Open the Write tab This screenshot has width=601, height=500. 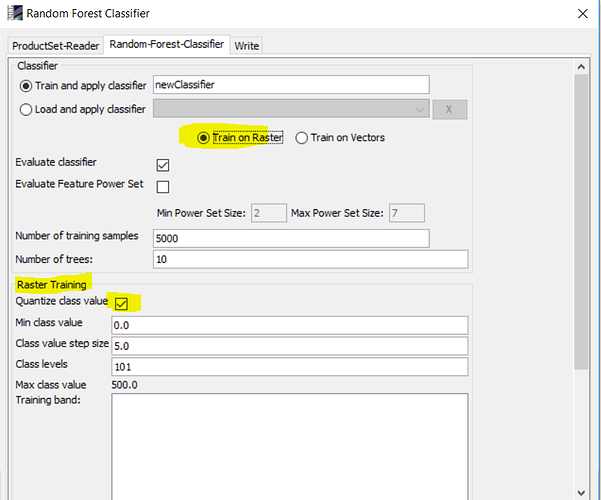pos(246,46)
